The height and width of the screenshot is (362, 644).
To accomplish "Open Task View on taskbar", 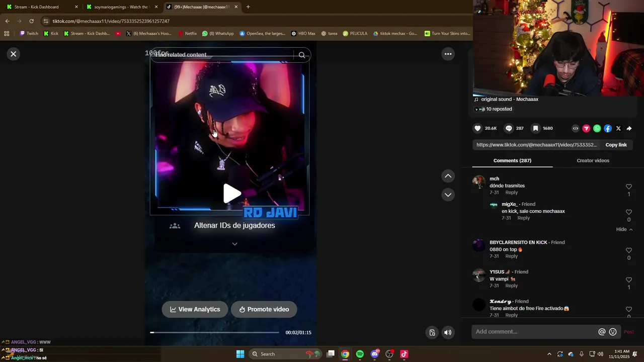I will click(331, 354).
